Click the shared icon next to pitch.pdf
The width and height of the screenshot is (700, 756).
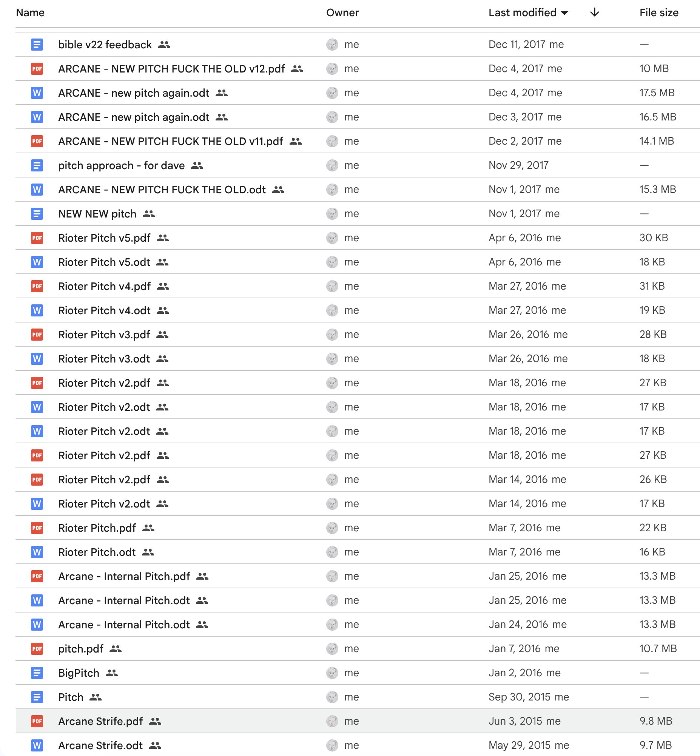[x=116, y=649]
